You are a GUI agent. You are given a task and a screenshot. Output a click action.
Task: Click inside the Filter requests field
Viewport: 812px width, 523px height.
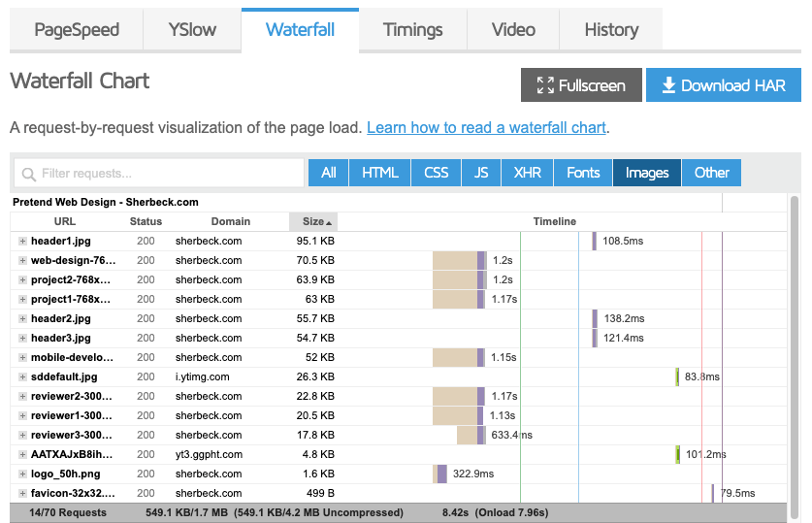[x=159, y=173]
